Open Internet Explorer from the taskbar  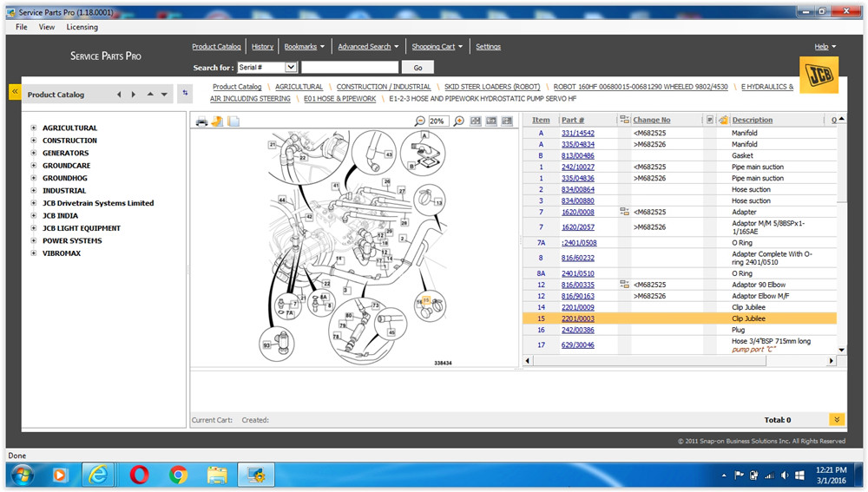(99, 475)
